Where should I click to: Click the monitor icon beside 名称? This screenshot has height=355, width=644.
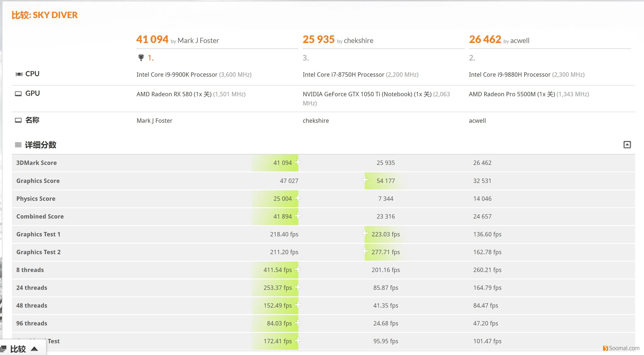[x=18, y=120]
